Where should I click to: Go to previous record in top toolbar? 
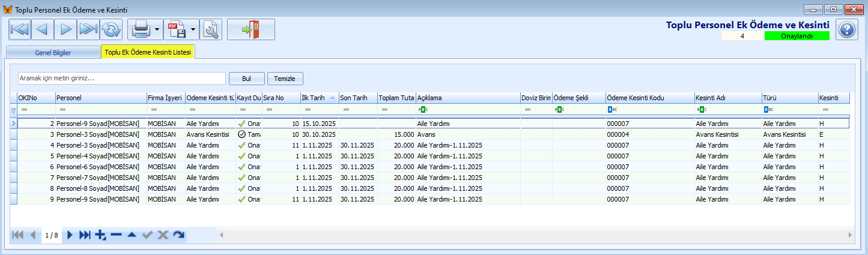(43, 29)
